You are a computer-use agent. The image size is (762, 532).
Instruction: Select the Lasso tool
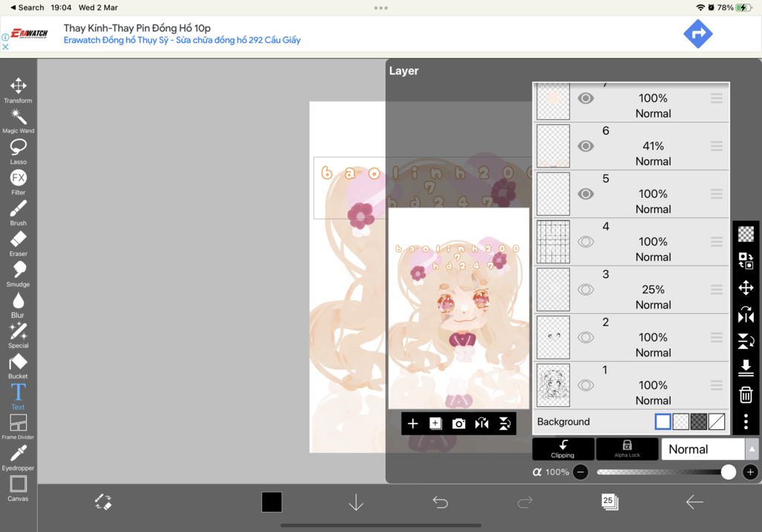pyautogui.click(x=18, y=152)
